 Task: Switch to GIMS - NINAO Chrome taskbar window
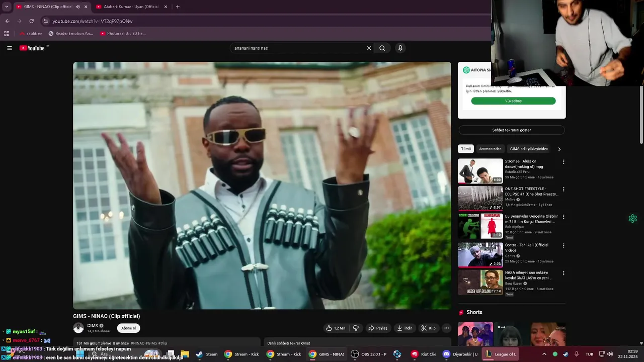[327, 354]
